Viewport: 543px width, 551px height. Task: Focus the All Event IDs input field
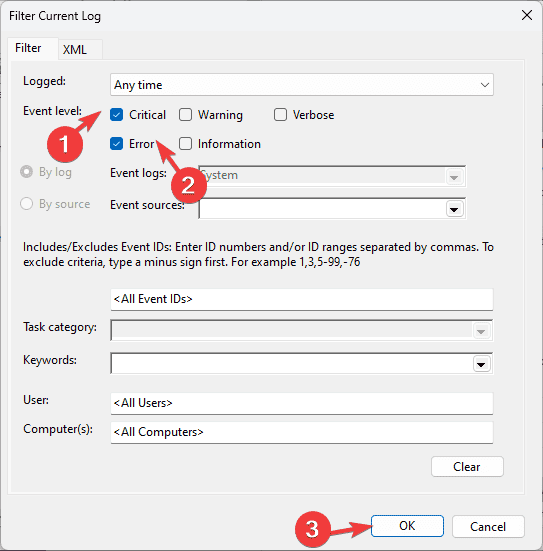[x=302, y=299]
